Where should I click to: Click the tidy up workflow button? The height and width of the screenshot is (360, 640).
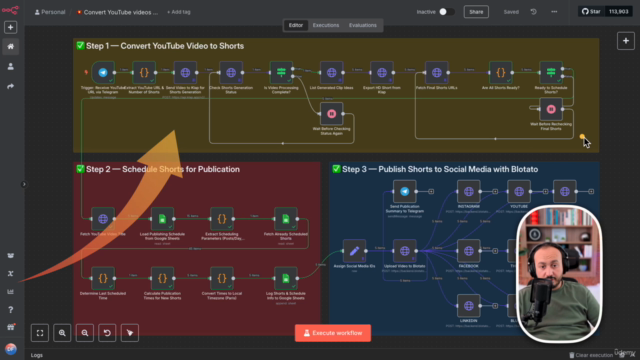click(x=129, y=333)
